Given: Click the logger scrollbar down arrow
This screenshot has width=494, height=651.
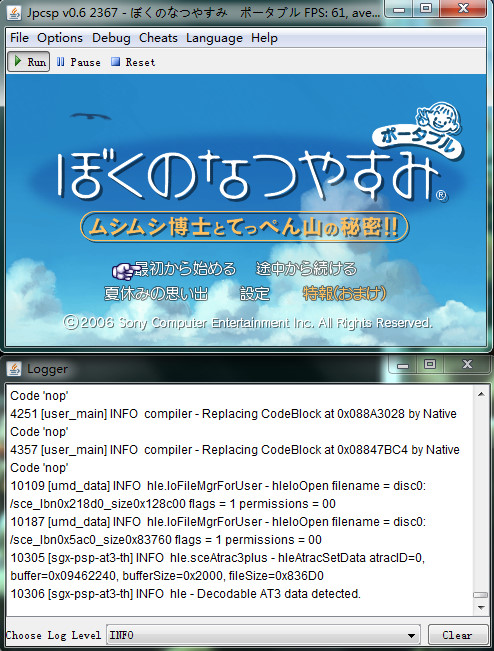Looking at the screenshot, I should [481, 607].
